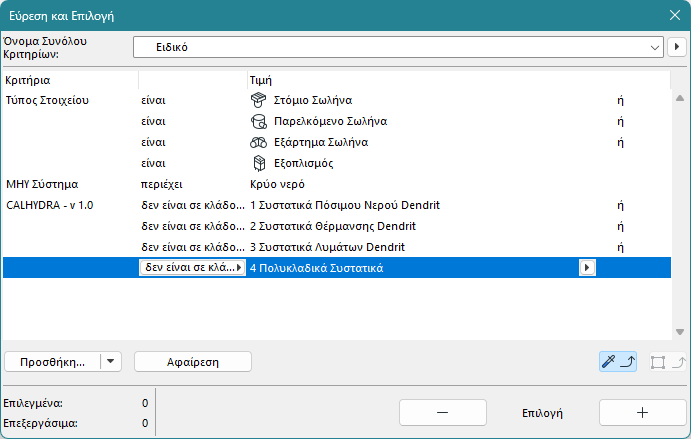Click the 'δεν είναι σε κλάδο' operator in the Πόσιμου Νερού row
This screenshot has height=439, width=691.
(x=193, y=205)
